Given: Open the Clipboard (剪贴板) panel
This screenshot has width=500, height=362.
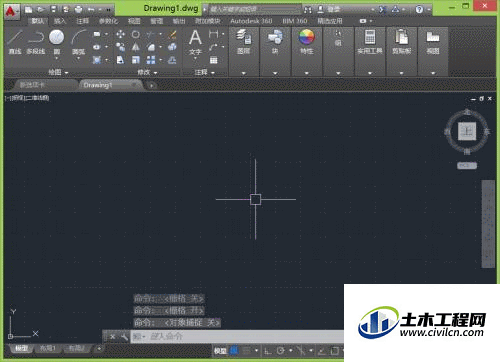Looking at the screenshot, I should click(401, 42).
